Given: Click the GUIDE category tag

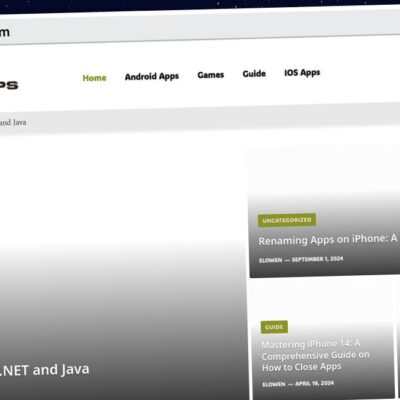Looking at the screenshot, I should 274,327.
